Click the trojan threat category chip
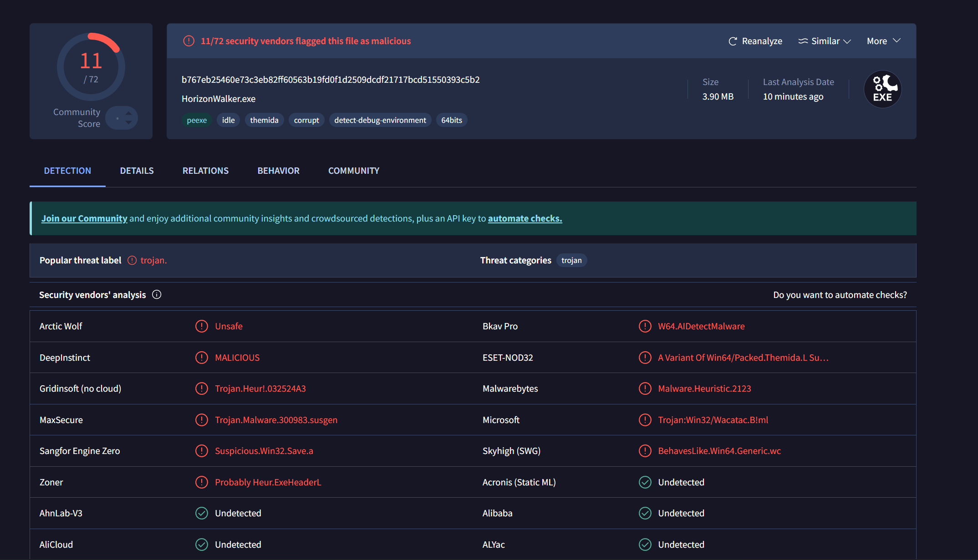Viewport: 978px width, 560px height. (571, 260)
